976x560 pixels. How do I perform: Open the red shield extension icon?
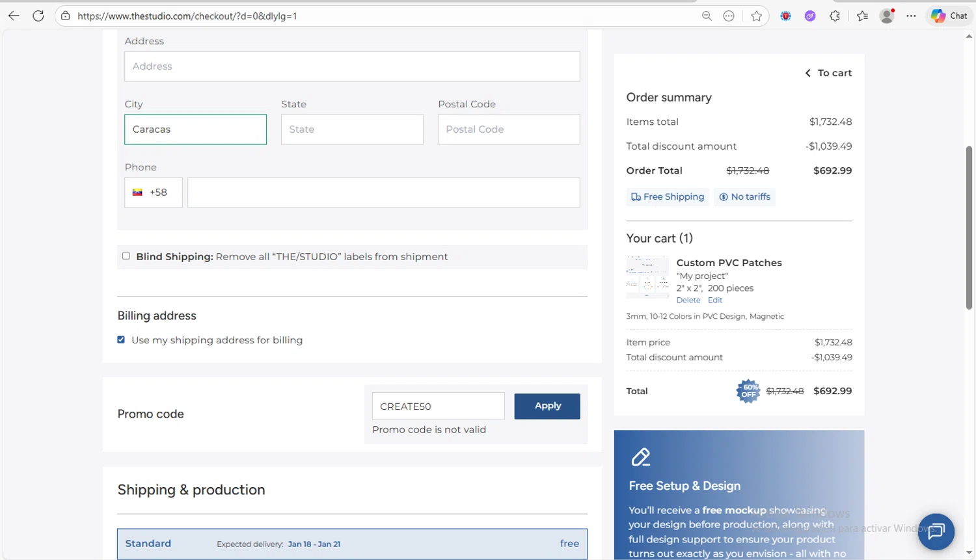tap(786, 16)
